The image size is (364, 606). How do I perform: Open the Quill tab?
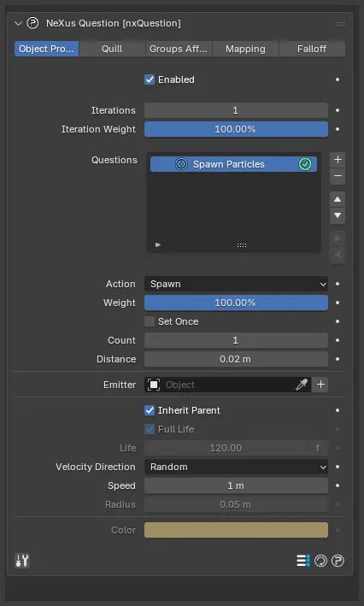coord(112,49)
